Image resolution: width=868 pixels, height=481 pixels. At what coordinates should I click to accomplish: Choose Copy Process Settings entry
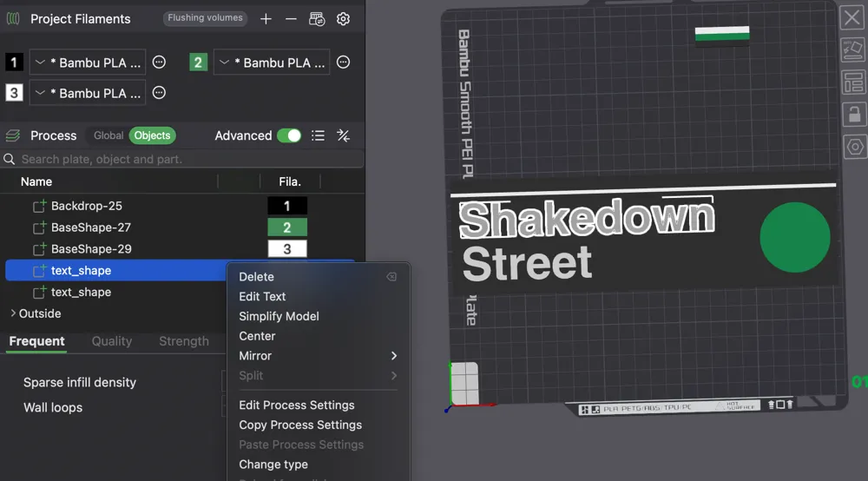[x=300, y=425]
